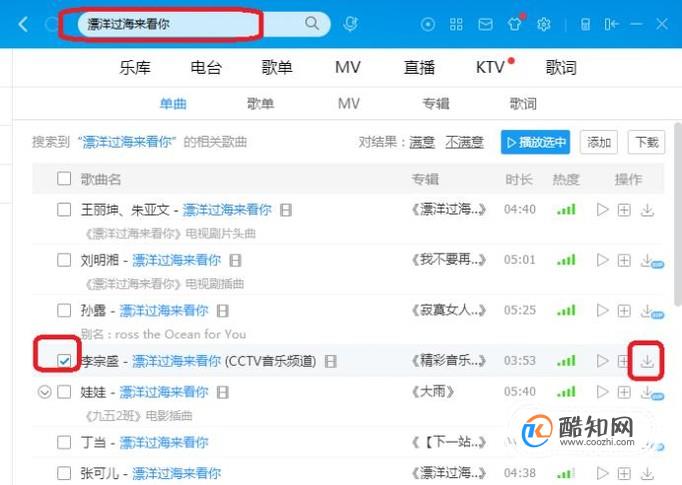Add 孙露 song to playlist
The height and width of the screenshot is (485, 682).
(624, 311)
